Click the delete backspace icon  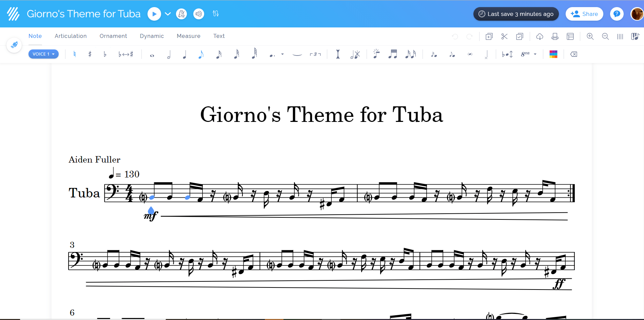click(574, 54)
